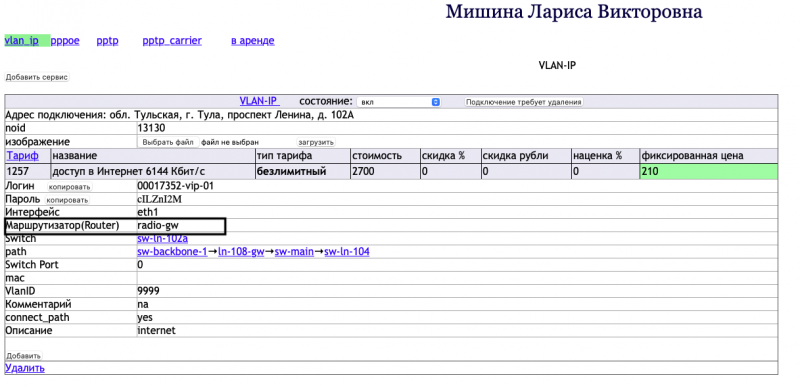800x388 pixels.
Task: Click the empty mac value cell
Action: (x=457, y=278)
